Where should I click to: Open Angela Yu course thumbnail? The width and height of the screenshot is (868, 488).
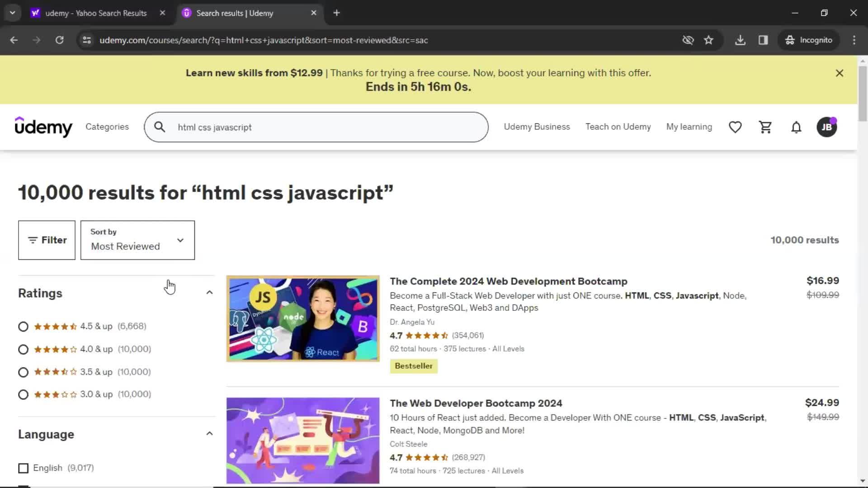(x=303, y=319)
